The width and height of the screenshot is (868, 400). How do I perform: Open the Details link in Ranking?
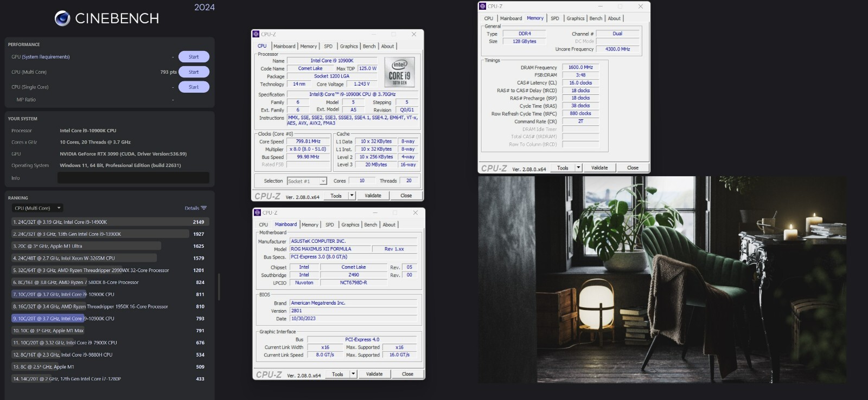192,208
